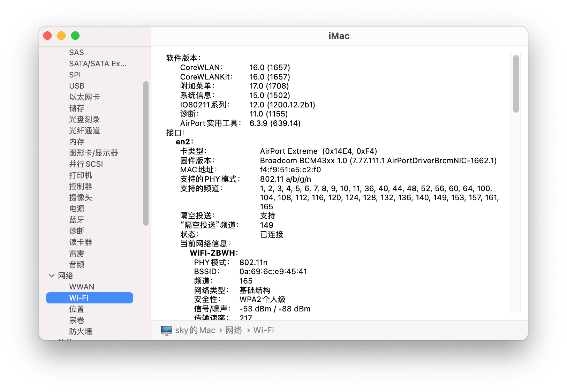Open 以太网卡 in the sidebar
567x392 pixels.
coord(84,97)
